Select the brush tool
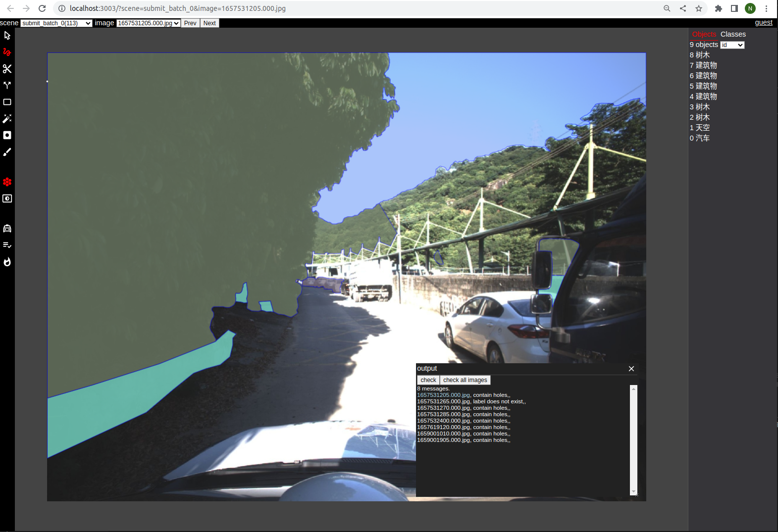778x532 pixels. click(7, 152)
